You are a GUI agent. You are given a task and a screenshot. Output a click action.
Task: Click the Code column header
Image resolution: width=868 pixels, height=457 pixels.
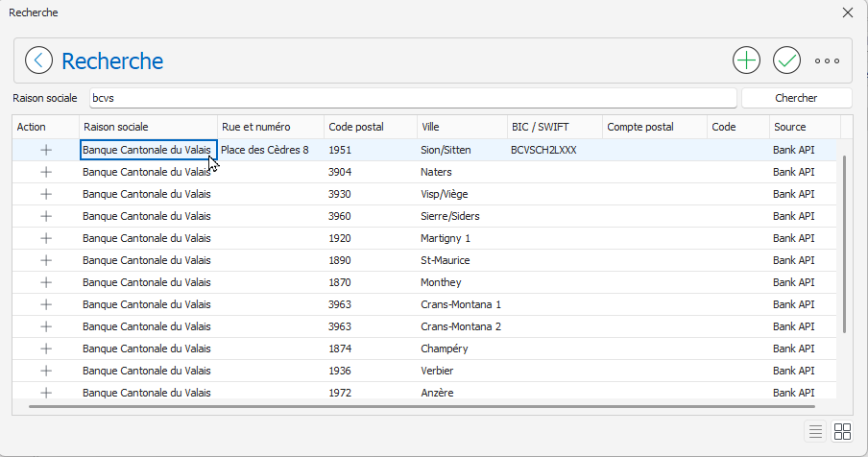click(738, 127)
